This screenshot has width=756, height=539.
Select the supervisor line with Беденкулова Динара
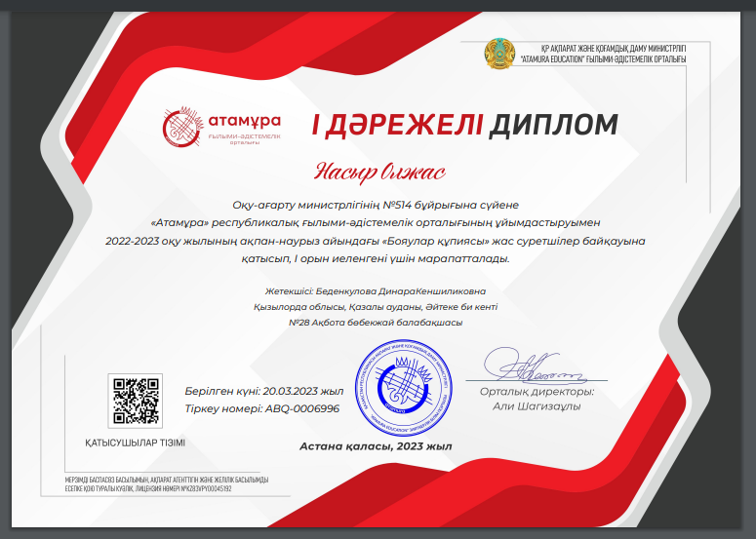pos(376,290)
